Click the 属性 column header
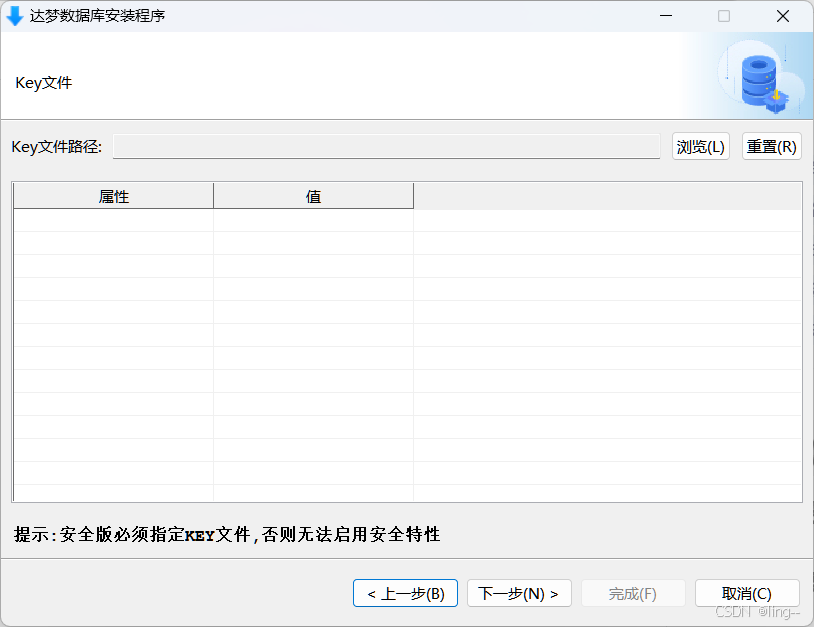The width and height of the screenshot is (814, 627). (x=114, y=196)
